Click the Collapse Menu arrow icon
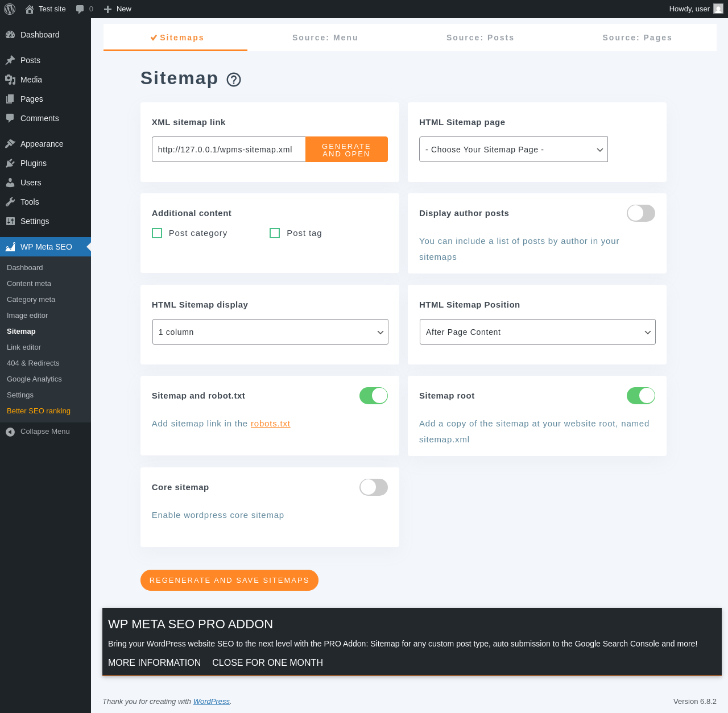The image size is (728, 713). click(x=10, y=432)
